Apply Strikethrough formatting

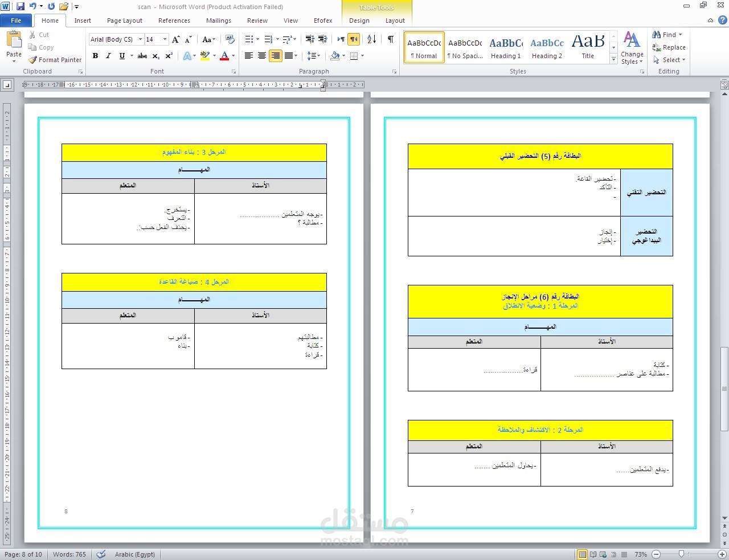point(142,56)
